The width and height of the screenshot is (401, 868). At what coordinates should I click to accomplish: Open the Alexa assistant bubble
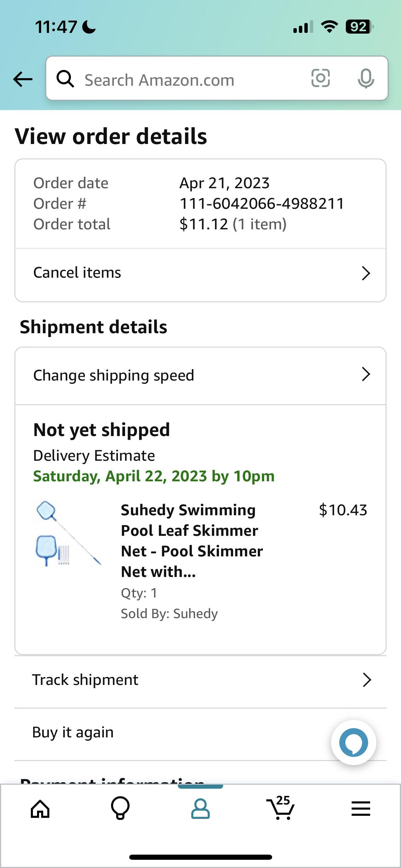tap(353, 742)
